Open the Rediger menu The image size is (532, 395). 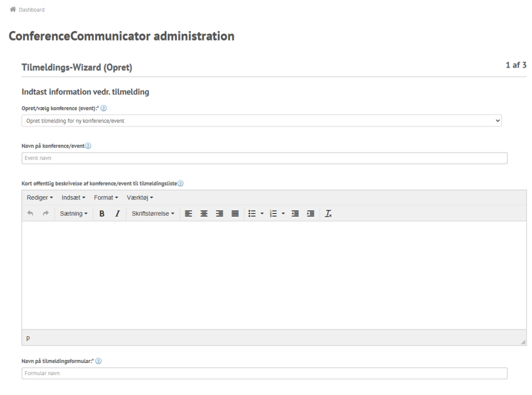tap(40, 197)
